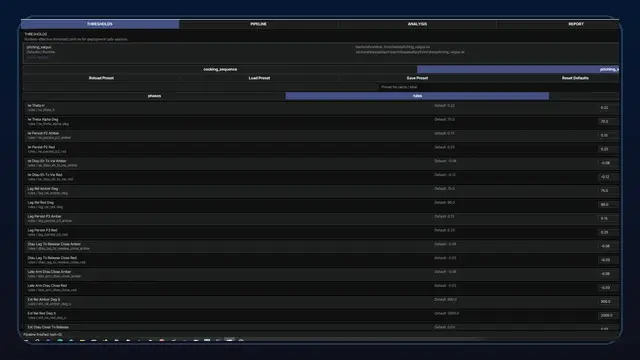
Task: Click the 'Default: 900.0' text
Action: pos(446,300)
